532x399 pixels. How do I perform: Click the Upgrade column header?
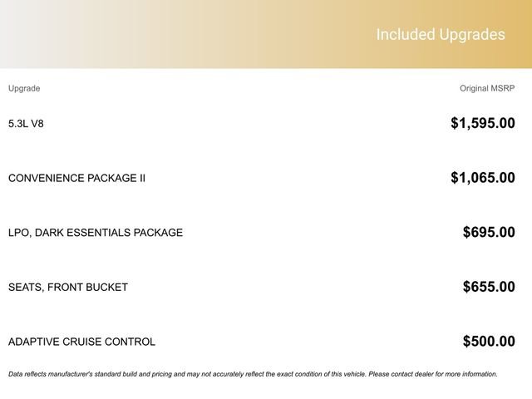pyautogui.click(x=24, y=88)
